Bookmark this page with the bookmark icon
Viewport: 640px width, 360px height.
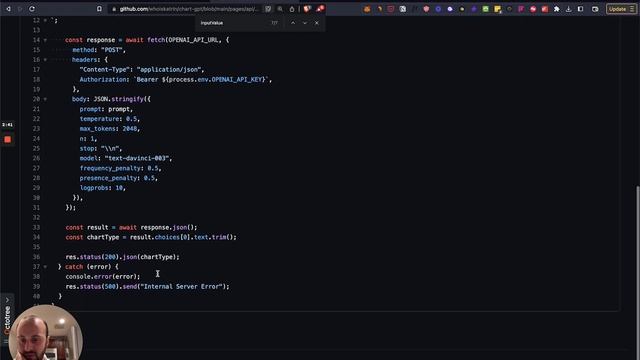coord(99,9)
